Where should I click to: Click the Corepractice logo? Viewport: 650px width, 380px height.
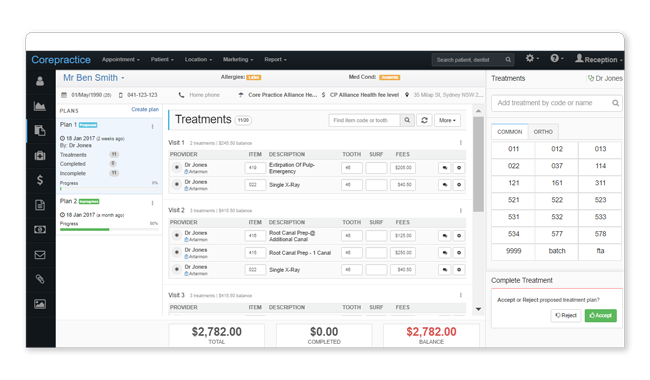(x=61, y=60)
